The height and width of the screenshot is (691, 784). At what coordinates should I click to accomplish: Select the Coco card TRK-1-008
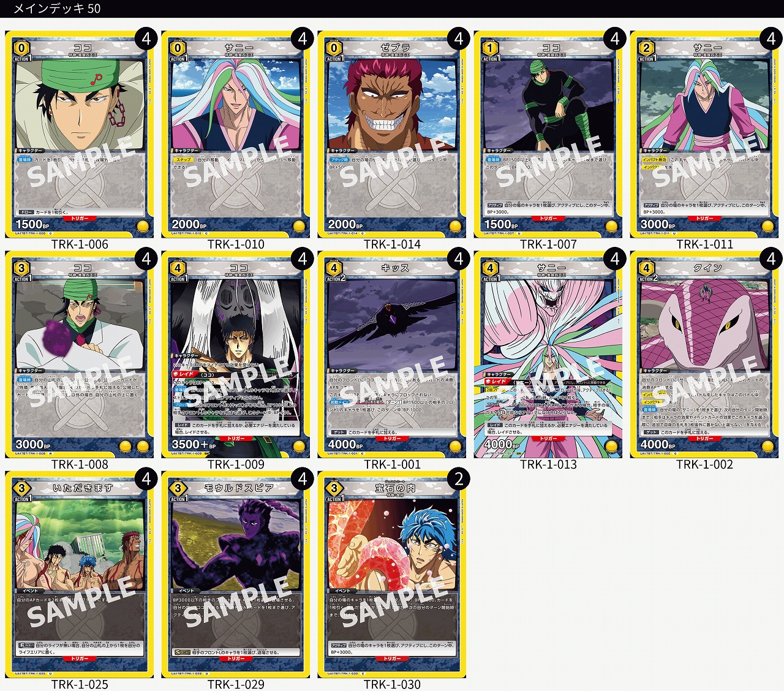(80, 355)
